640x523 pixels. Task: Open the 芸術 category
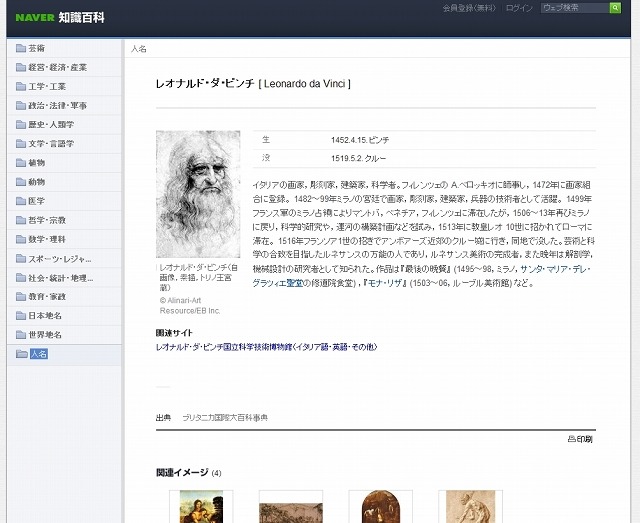36,48
